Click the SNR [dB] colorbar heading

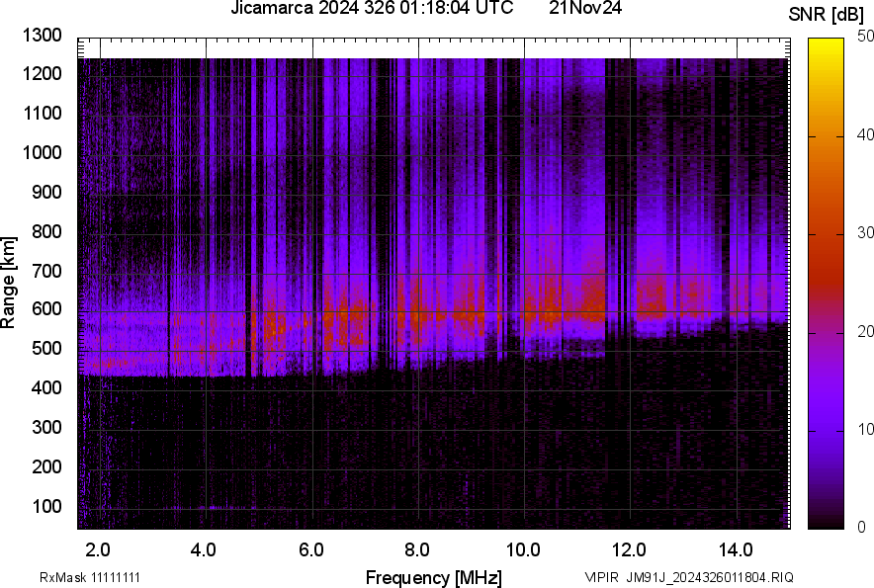coord(827,15)
